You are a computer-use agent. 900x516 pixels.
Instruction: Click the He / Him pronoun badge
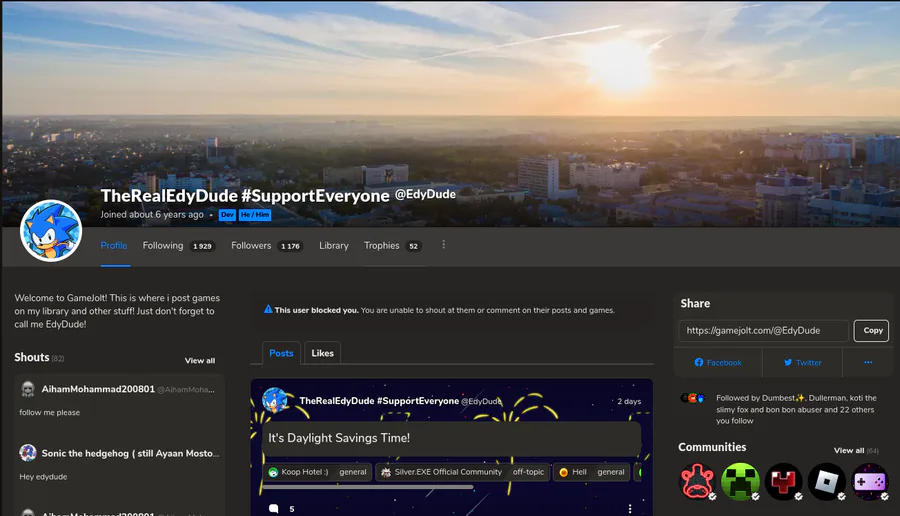coord(255,215)
